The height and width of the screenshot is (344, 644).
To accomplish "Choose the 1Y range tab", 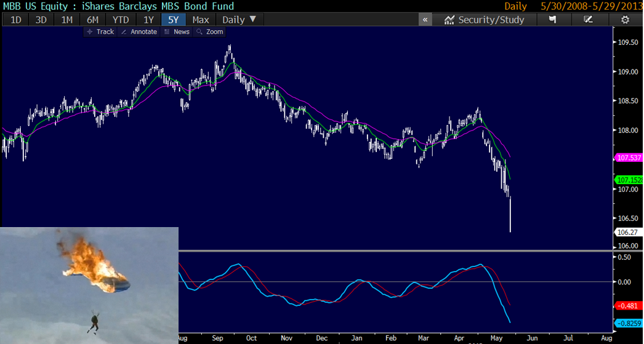I will click(148, 20).
